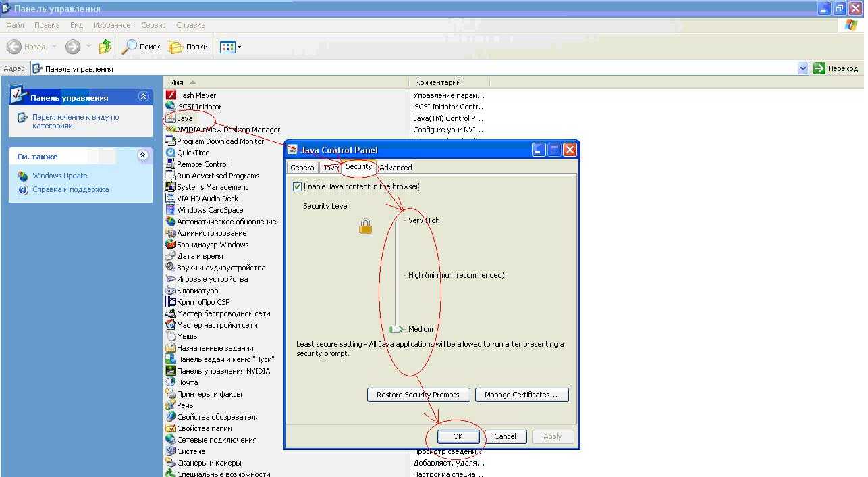Click the Имя column header
Viewport: 868px width, 477px height.
click(x=177, y=82)
